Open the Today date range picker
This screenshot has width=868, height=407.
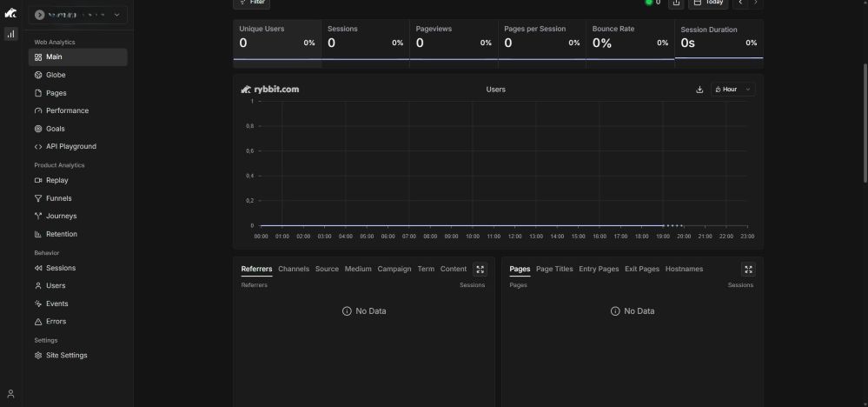click(708, 3)
